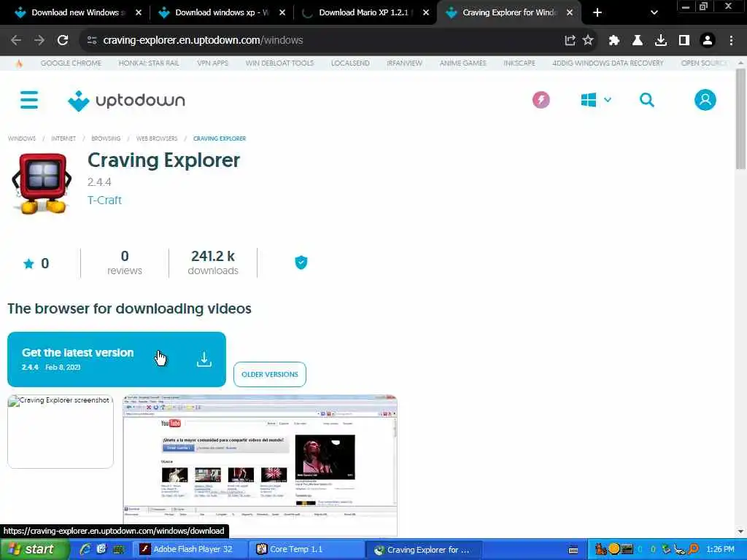Close the Download Mario XP tab
This screenshot has height=560, width=747.
pyautogui.click(x=426, y=13)
